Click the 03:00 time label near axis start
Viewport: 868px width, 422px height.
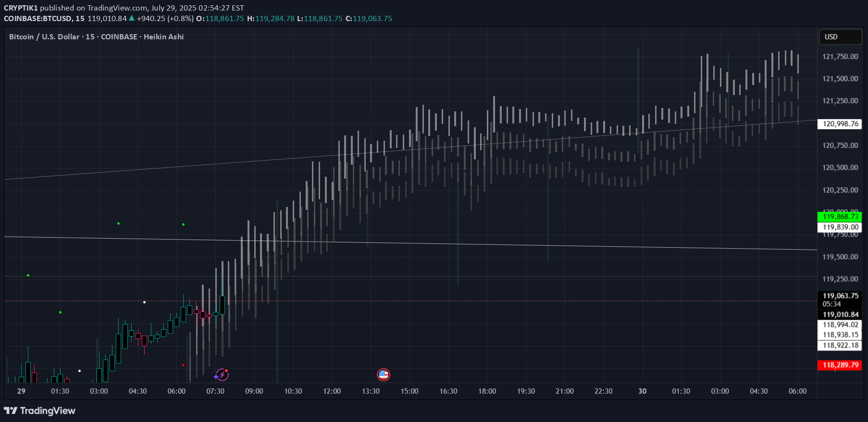(99, 391)
